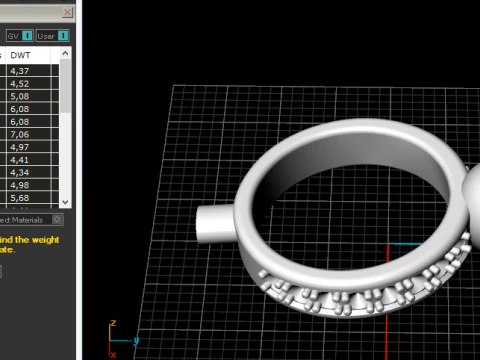
Task: Select the 4,34 DWT cell
Action: tap(28, 172)
